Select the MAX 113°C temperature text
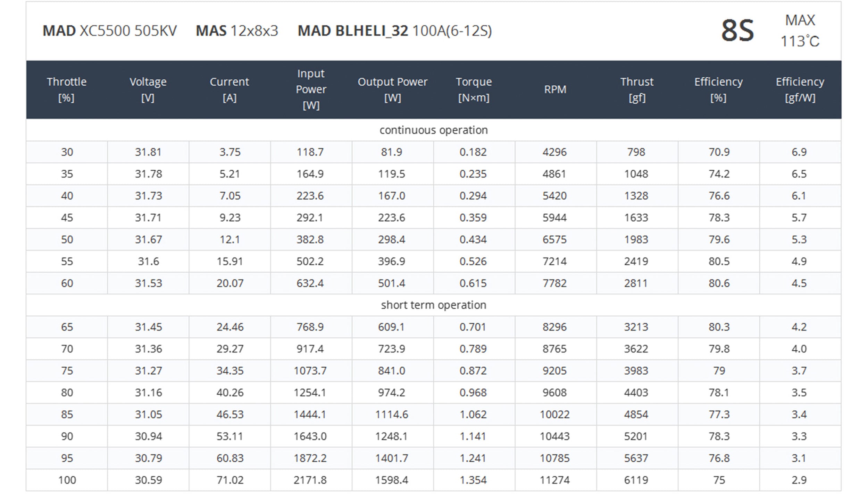The image size is (868, 495). pyautogui.click(x=800, y=31)
